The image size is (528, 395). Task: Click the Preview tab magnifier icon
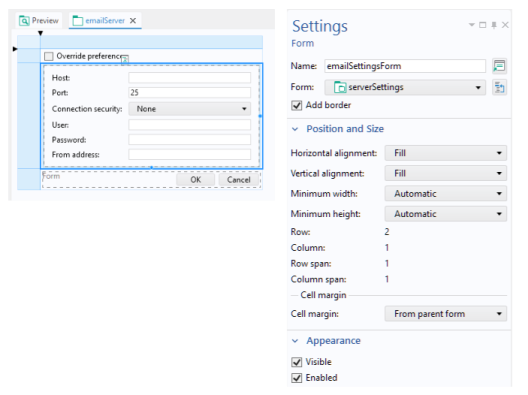(x=24, y=21)
